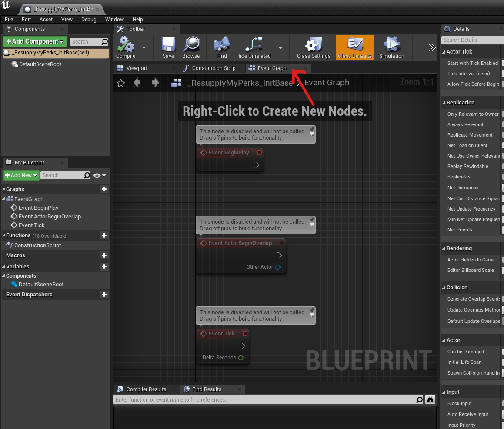Click search icon in Components panel
The height and width of the screenshot is (429, 504).
tap(104, 42)
